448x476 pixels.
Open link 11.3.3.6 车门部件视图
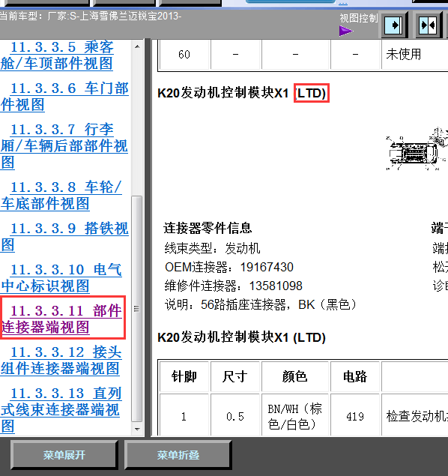tap(64, 97)
